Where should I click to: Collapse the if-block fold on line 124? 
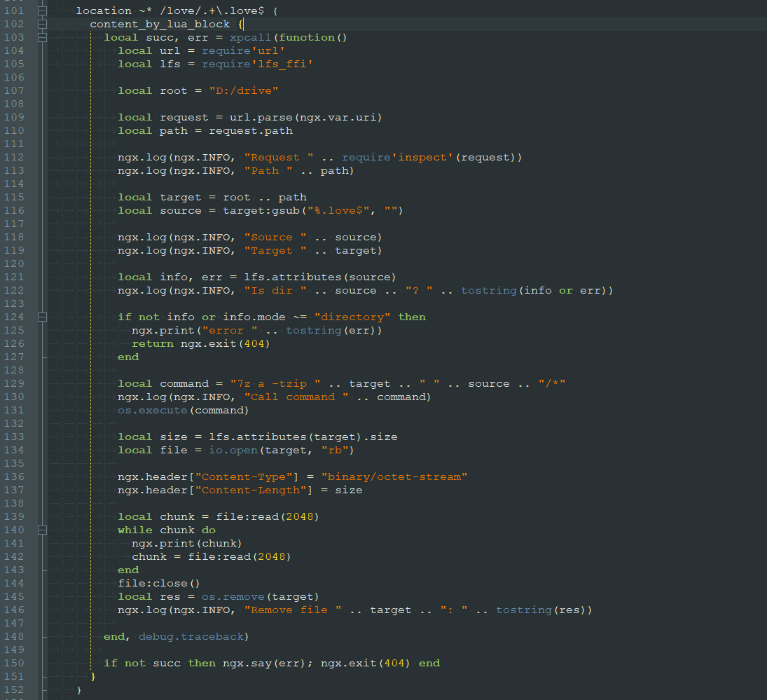pyautogui.click(x=43, y=317)
